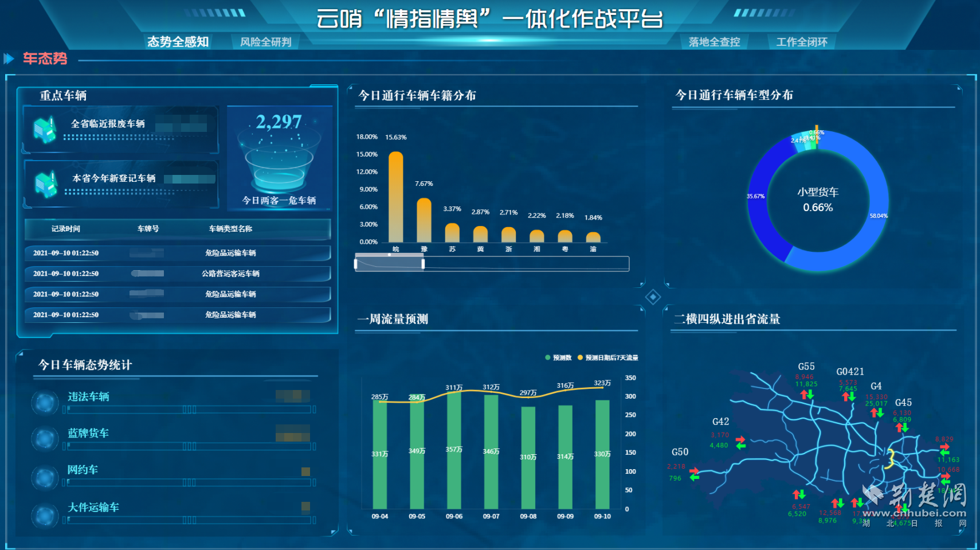Toggle the 预测数 legend series
Screen dimensions: 980x550
click(558, 358)
